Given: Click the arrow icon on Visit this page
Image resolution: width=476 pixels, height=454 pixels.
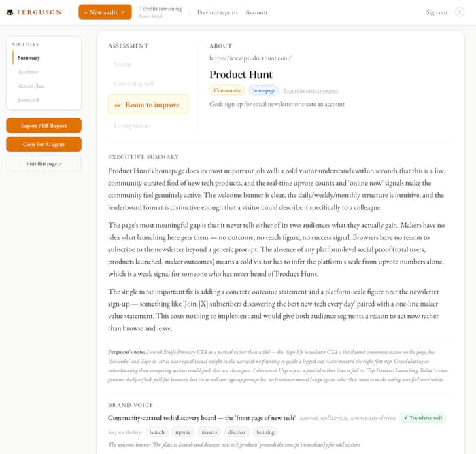Looking at the screenshot, I should pyautogui.click(x=60, y=164).
